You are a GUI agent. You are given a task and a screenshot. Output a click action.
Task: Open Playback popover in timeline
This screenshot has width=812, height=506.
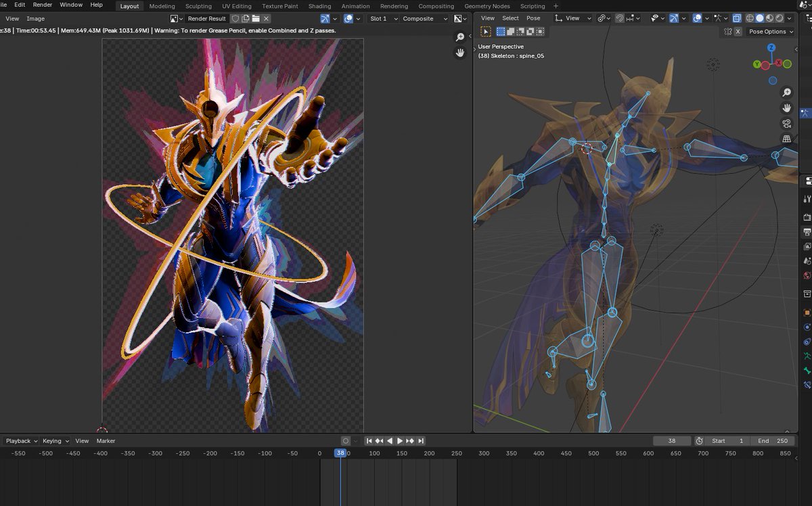[21, 441]
